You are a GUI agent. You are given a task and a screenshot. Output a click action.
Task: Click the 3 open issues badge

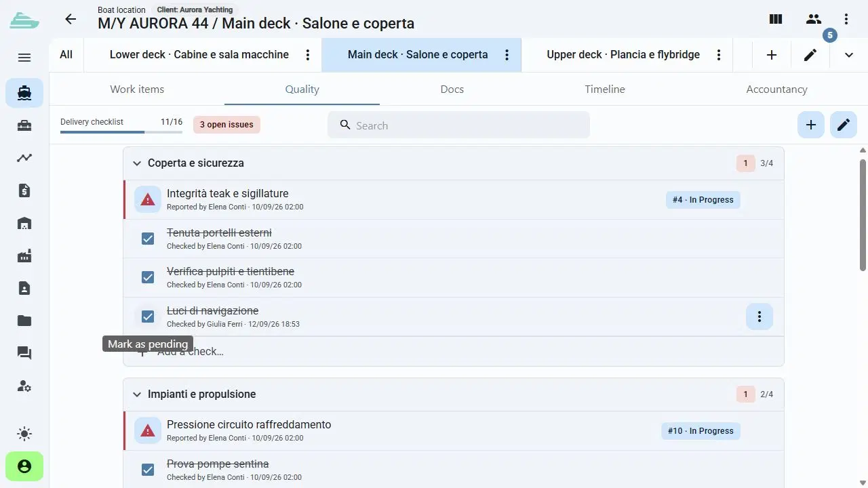pos(226,125)
